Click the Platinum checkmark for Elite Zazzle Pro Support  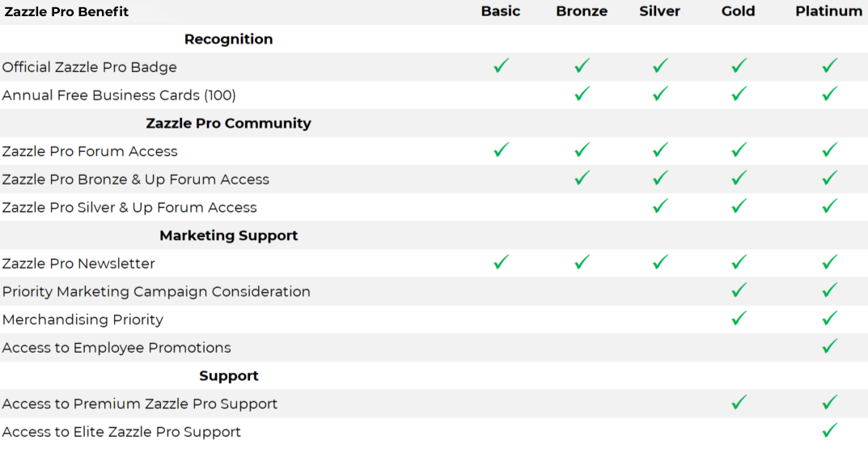point(829,431)
